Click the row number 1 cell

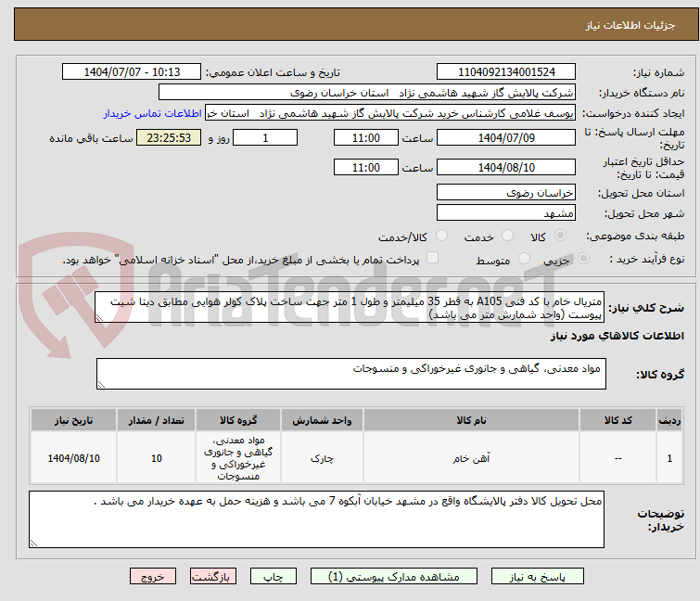click(x=669, y=458)
